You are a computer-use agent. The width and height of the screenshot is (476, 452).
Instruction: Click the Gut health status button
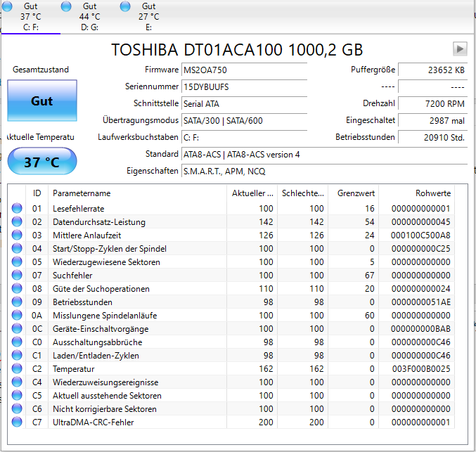42,101
